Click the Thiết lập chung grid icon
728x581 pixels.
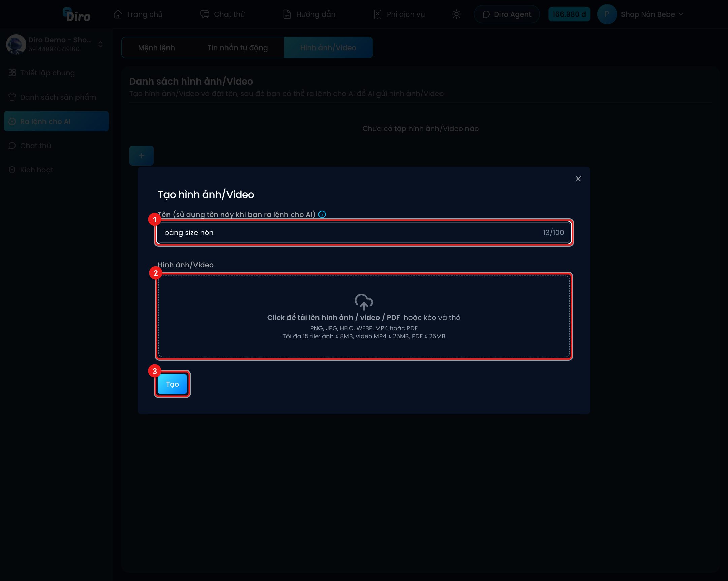[12, 73]
